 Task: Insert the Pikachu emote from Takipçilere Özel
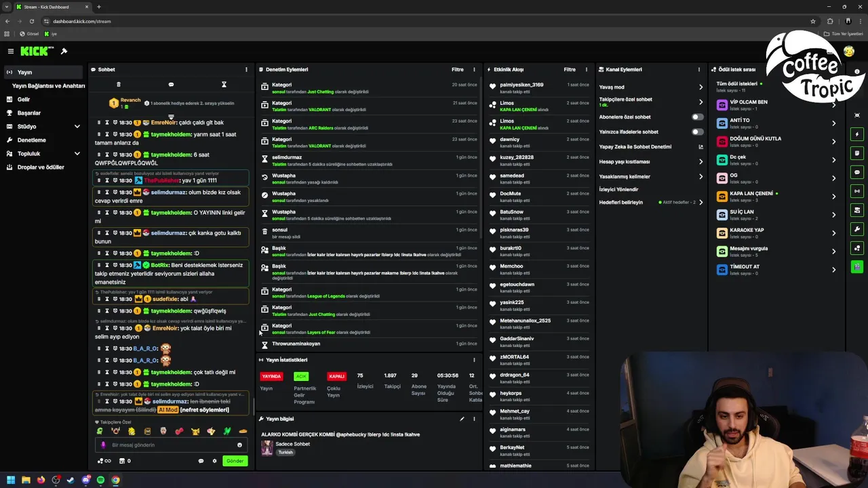(195, 431)
